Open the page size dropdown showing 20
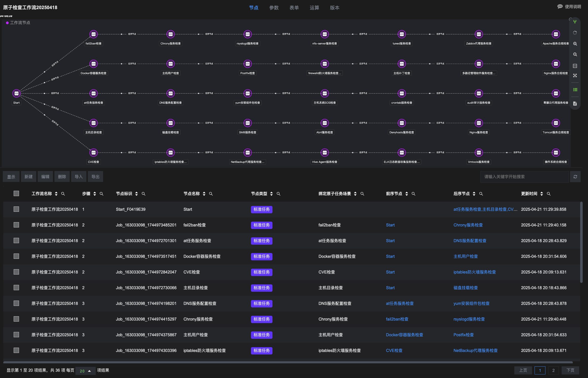The width and height of the screenshot is (588, 378). point(85,371)
